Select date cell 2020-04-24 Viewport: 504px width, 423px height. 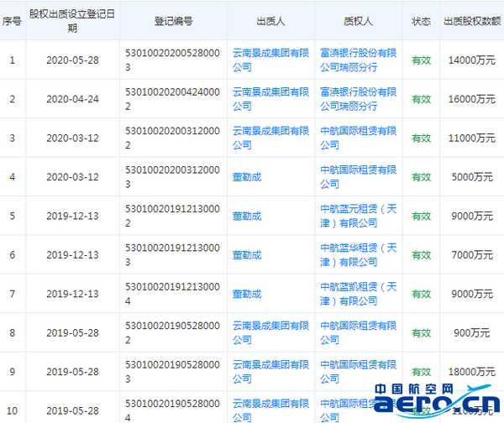(72, 99)
